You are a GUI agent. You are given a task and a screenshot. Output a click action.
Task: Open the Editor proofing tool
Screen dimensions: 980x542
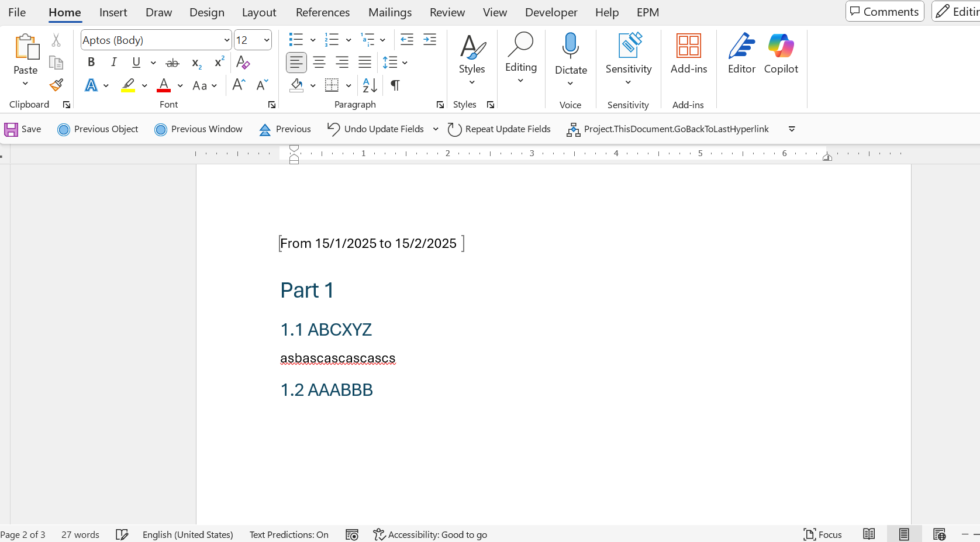tap(741, 54)
